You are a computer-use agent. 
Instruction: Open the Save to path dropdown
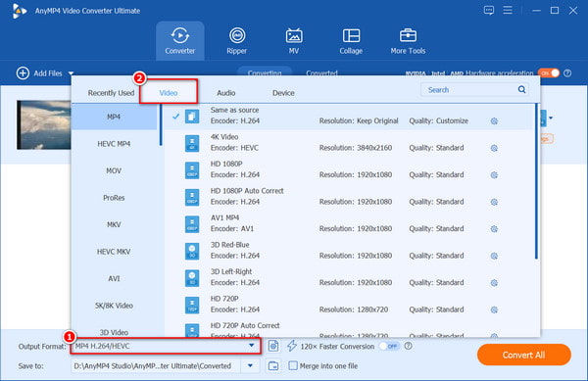pyautogui.click(x=250, y=365)
